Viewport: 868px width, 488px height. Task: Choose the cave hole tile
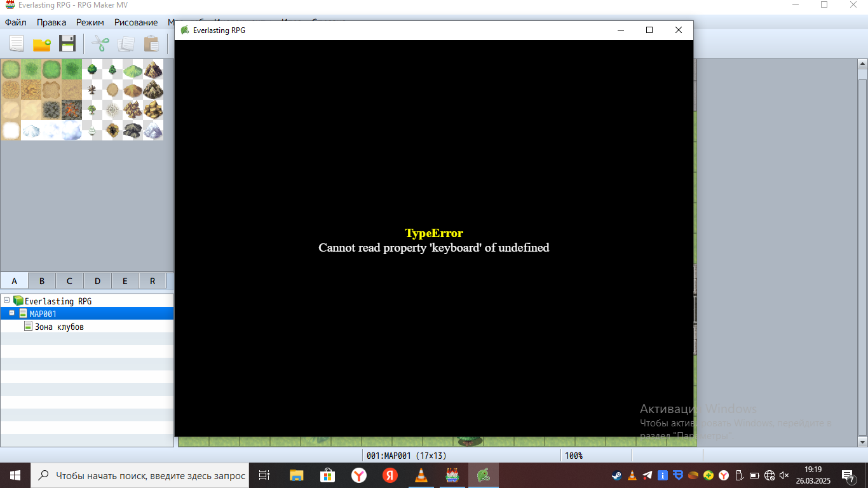(x=112, y=130)
